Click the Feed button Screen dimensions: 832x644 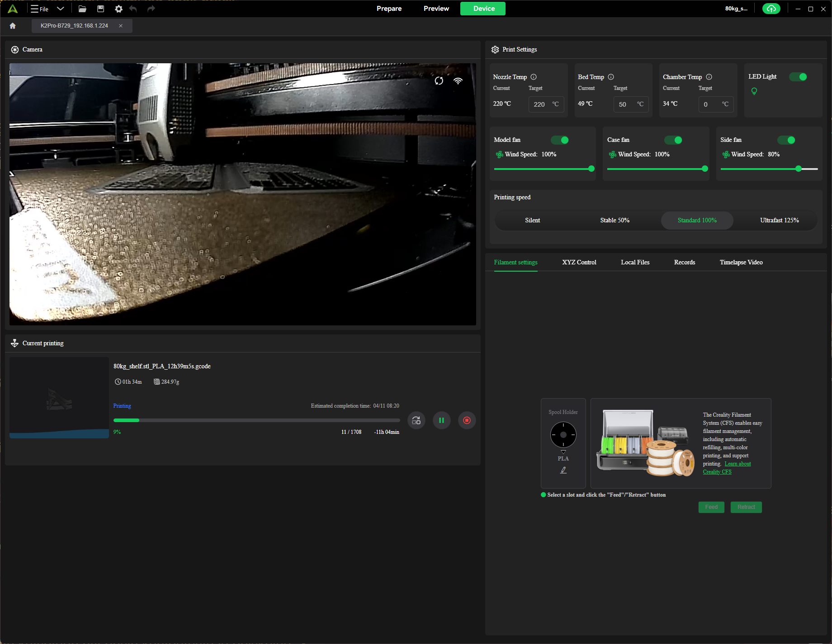(x=711, y=507)
